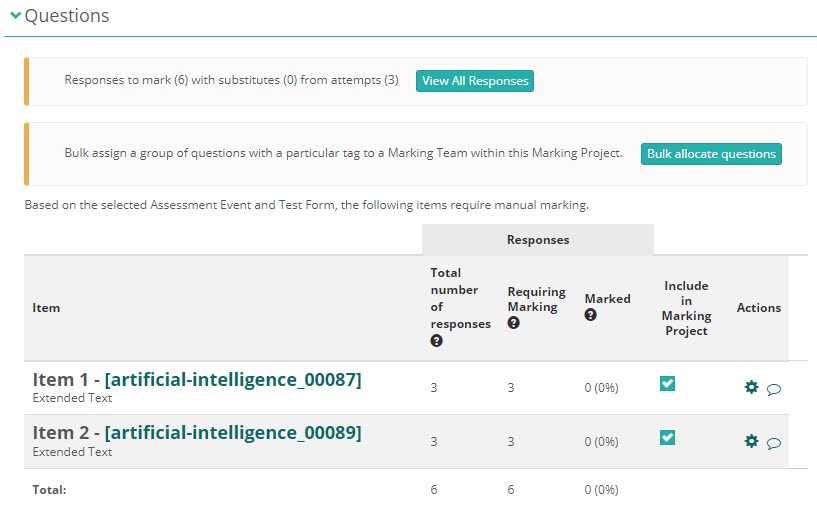
Task: Click help icon below Marked header
Action: [590, 315]
